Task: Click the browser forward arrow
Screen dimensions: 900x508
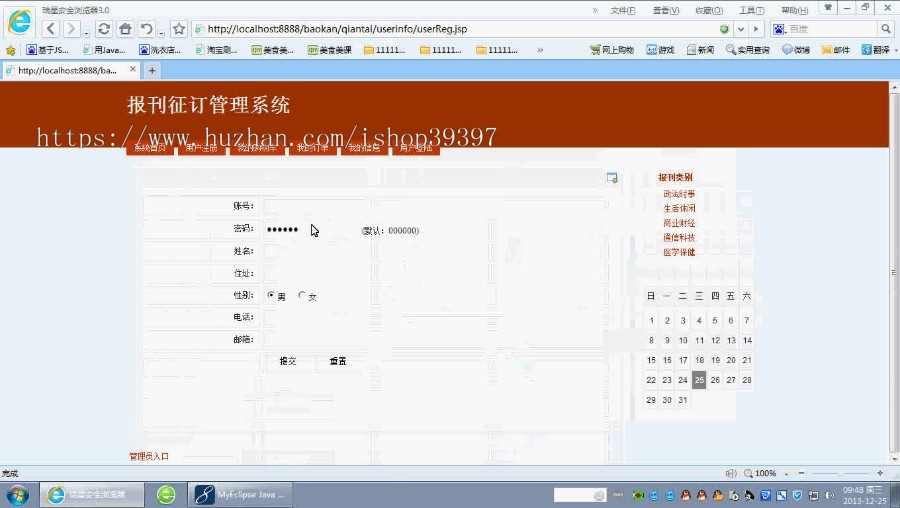Action: pos(71,29)
